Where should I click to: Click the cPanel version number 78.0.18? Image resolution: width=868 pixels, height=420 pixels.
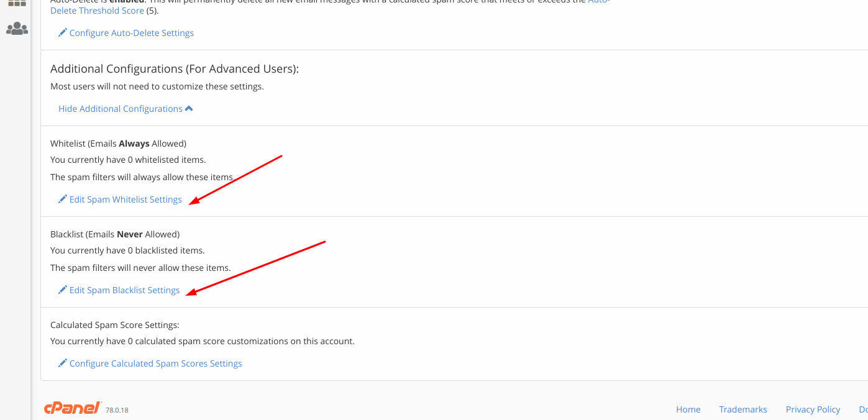pyautogui.click(x=117, y=410)
